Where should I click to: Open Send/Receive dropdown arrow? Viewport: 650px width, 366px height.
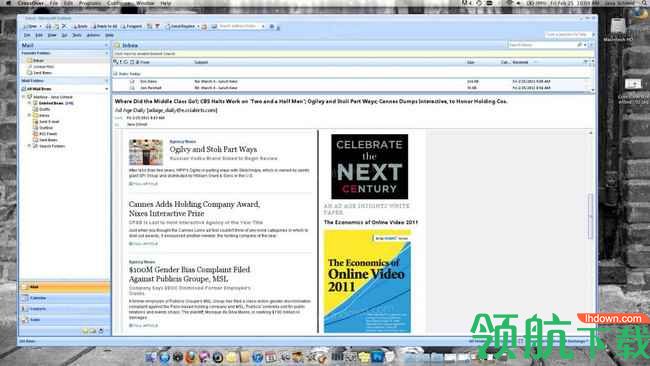pos(198,26)
